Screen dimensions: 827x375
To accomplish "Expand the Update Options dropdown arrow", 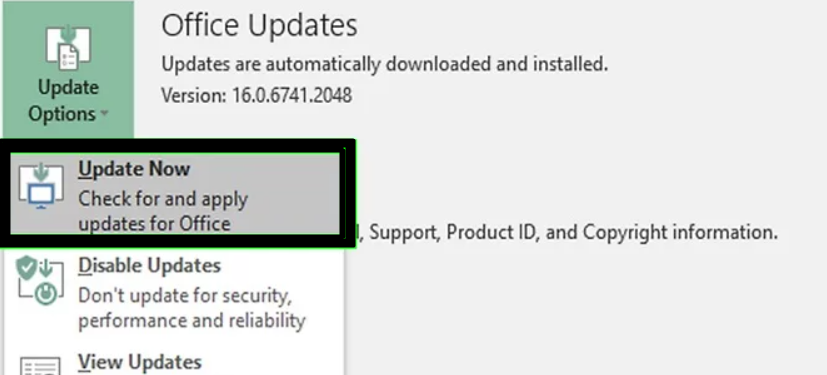I will pyautogui.click(x=104, y=113).
